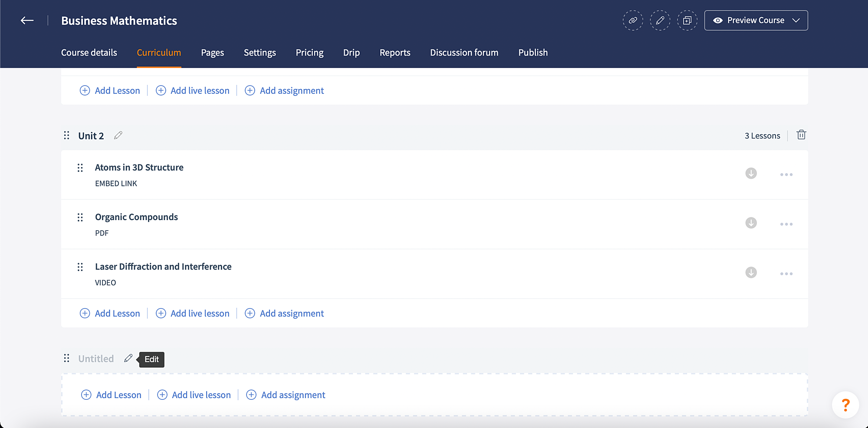The image size is (868, 428).
Task: Toggle download for Laser Diffraction and Interference
Action: (x=751, y=272)
